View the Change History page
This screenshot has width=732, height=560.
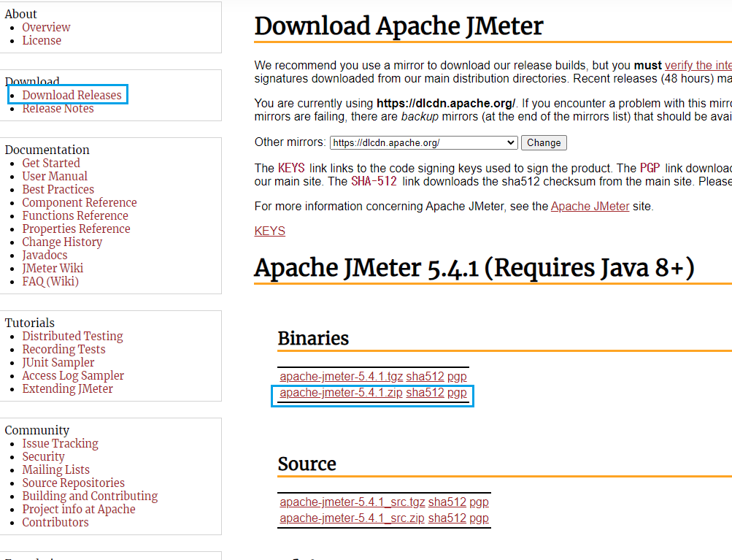[62, 242]
